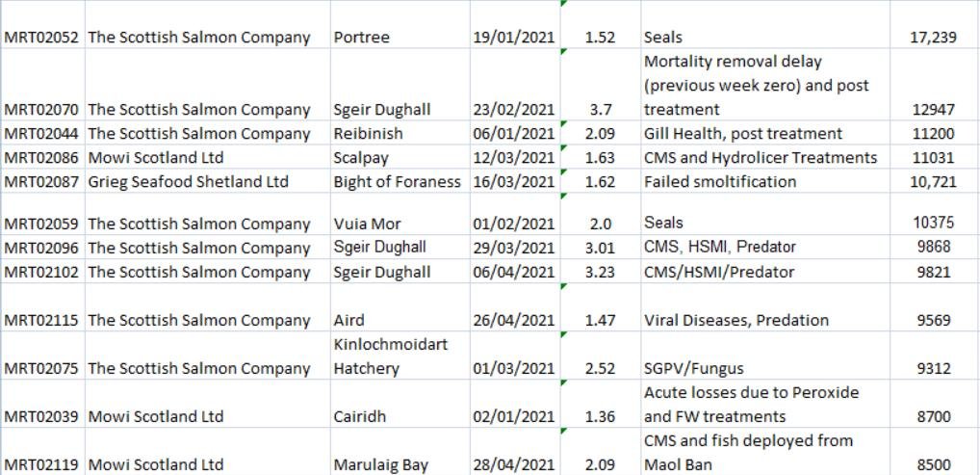980x475 pixels.
Task: Click the Aird site cell
Action: tap(348, 321)
